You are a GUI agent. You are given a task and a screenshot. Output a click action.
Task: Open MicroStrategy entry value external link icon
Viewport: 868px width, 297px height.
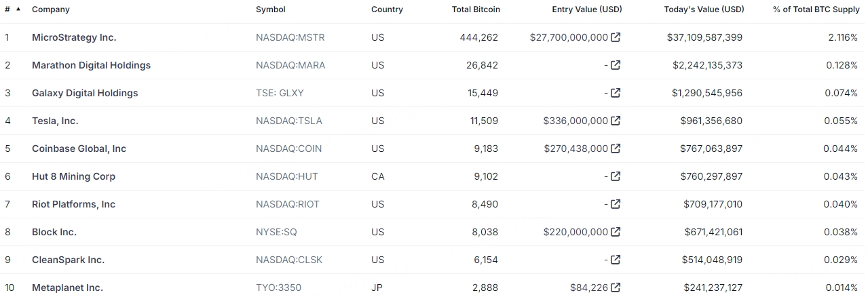616,37
